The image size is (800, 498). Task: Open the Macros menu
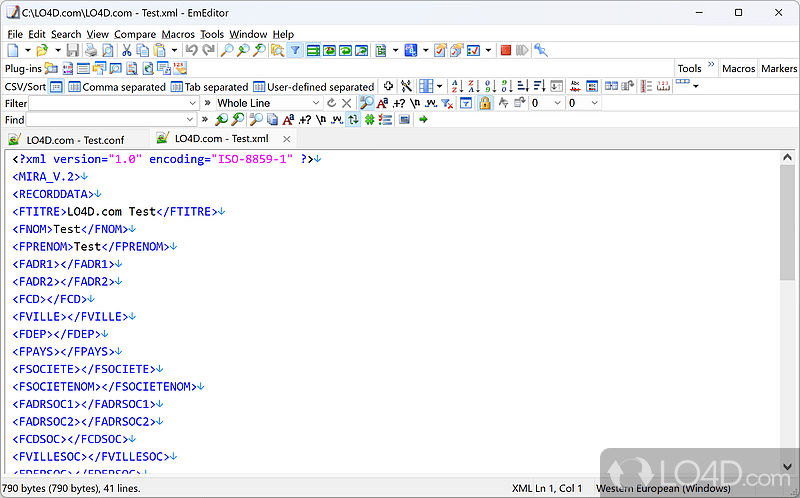click(x=178, y=34)
